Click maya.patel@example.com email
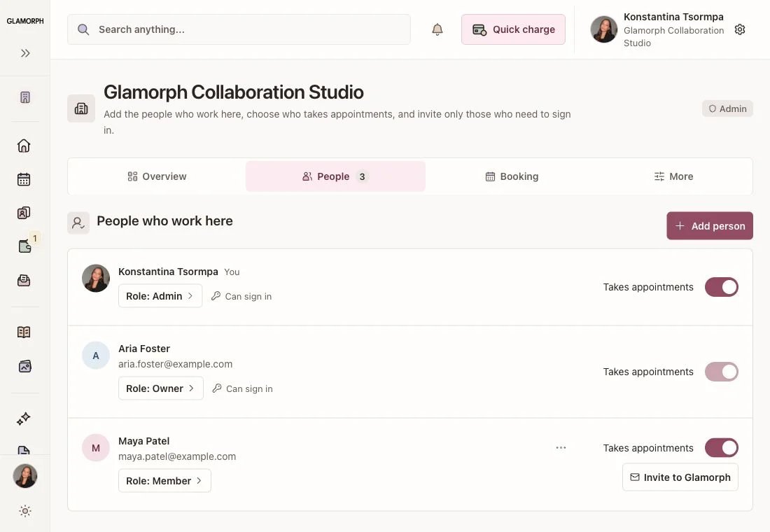 click(177, 456)
